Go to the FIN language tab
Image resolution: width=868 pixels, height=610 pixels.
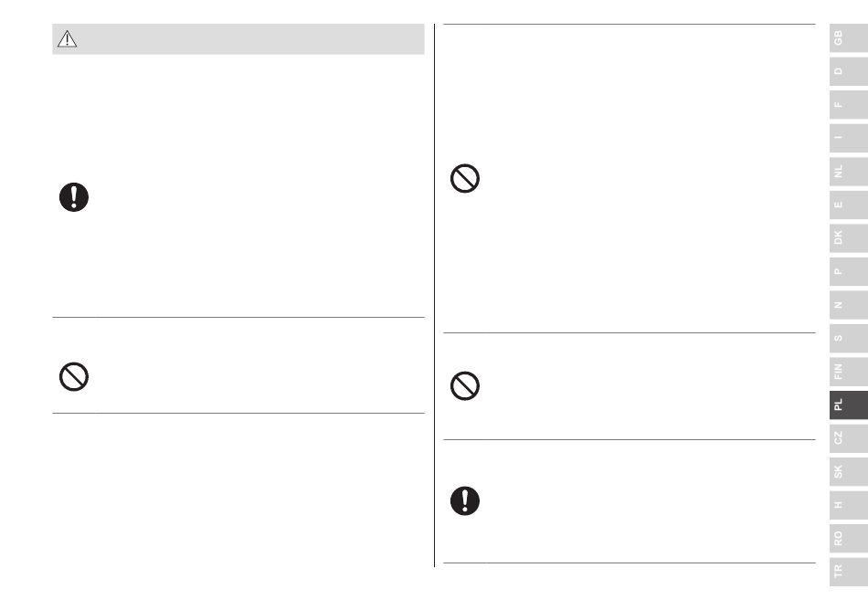(x=849, y=371)
